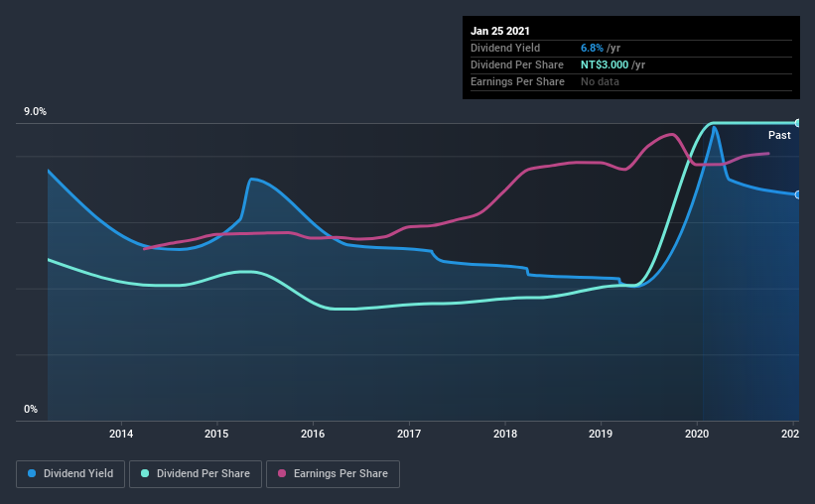
Task: Toggle the Dividend Yield legend button
Action: [x=70, y=474]
